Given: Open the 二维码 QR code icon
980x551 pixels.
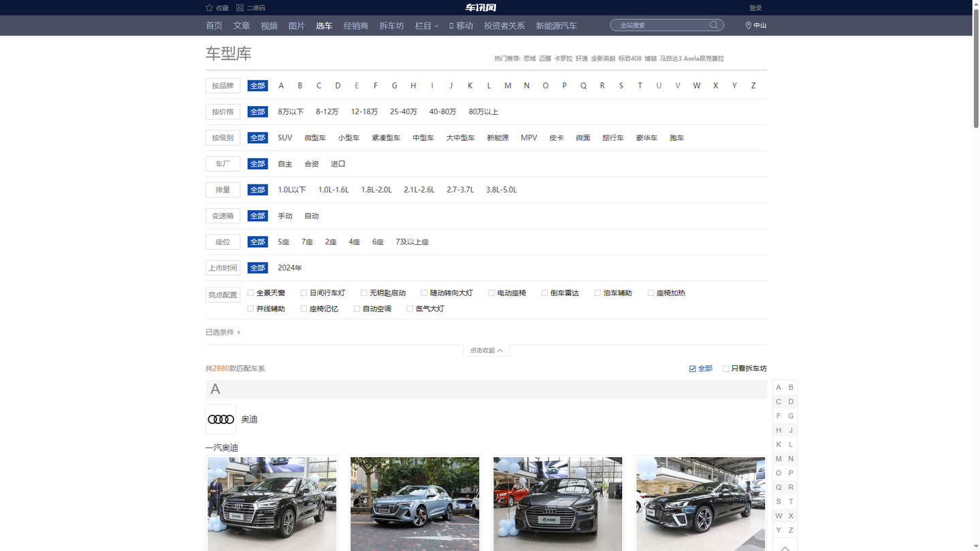Looking at the screenshot, I should click(x=240, y=8).
